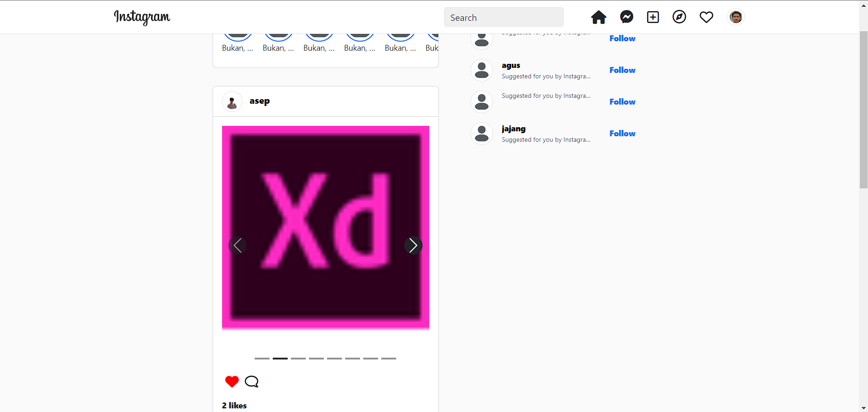
Task: Create a new post with plus icon
Action: (653, 17)
